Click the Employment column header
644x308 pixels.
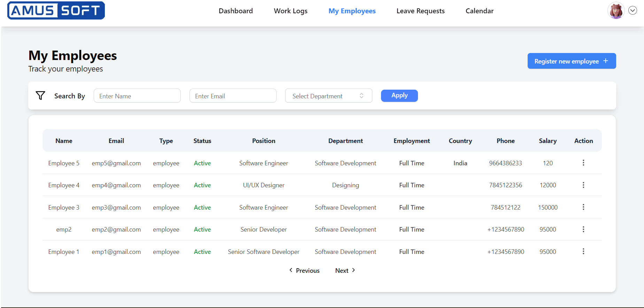412,141
